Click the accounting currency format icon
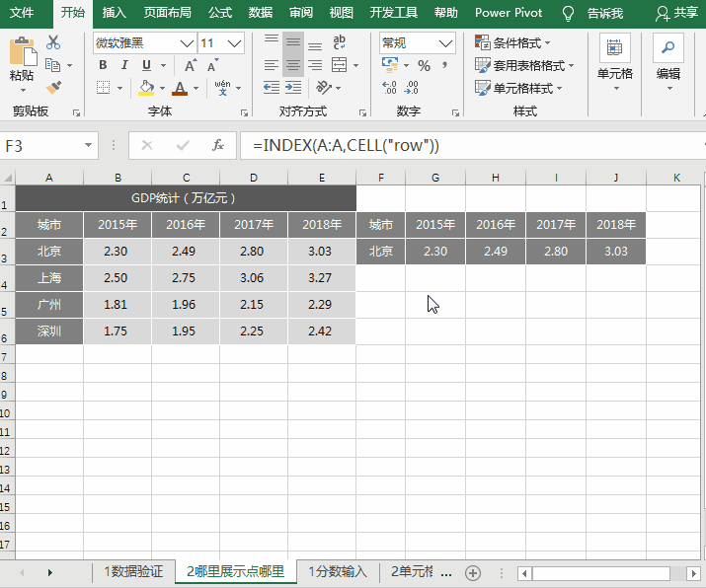 pyautogui.click(x=390, y=65)
